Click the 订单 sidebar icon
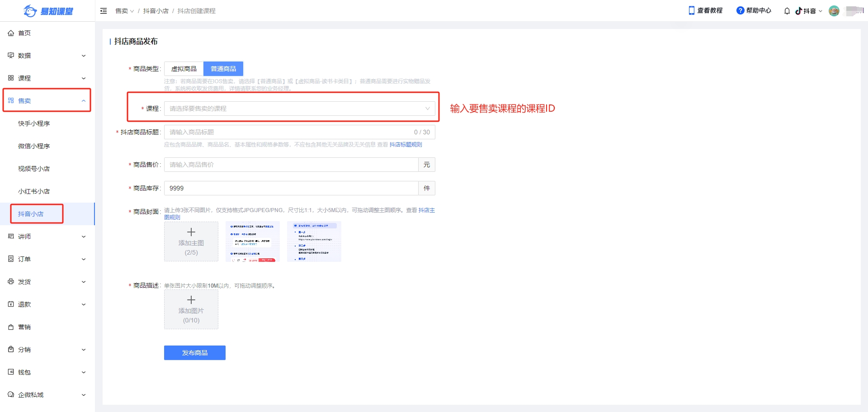868x412 pixels. [11, 259]
